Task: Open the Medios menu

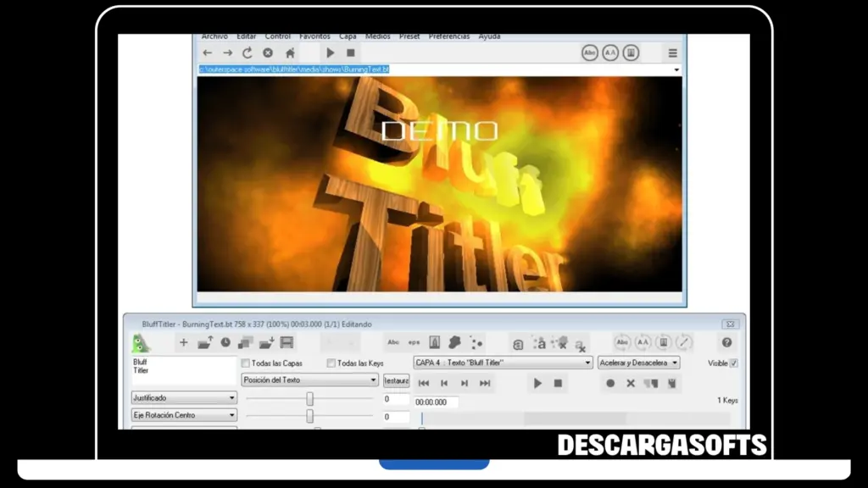Action: point(377,36)
